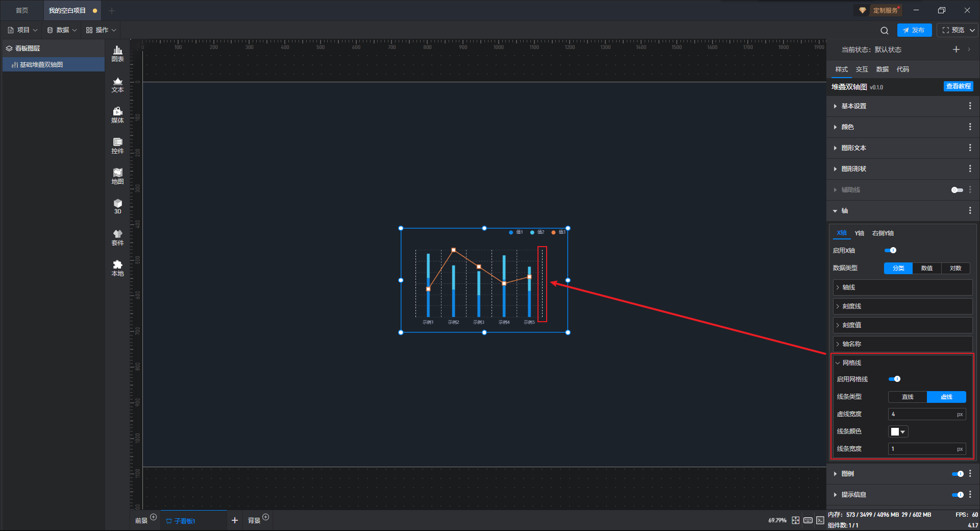Screen dimensions: 980x531
Task: Open the 控件 controls icon
Action: pos(117,146)
